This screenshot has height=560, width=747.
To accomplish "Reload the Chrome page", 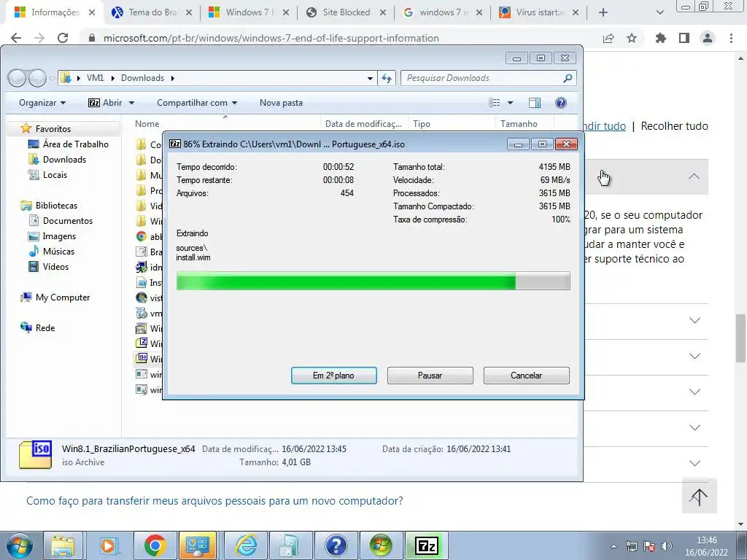I will [63, 38].
